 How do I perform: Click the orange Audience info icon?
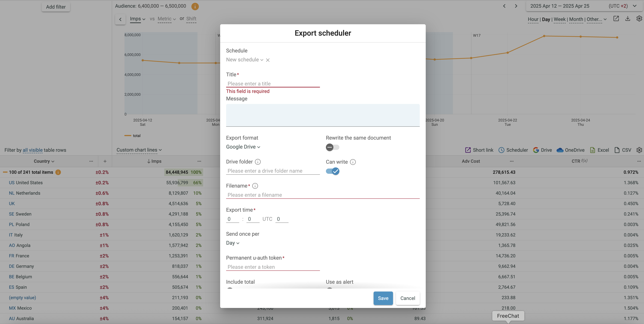pyautogui.click(x=195, y=6)
